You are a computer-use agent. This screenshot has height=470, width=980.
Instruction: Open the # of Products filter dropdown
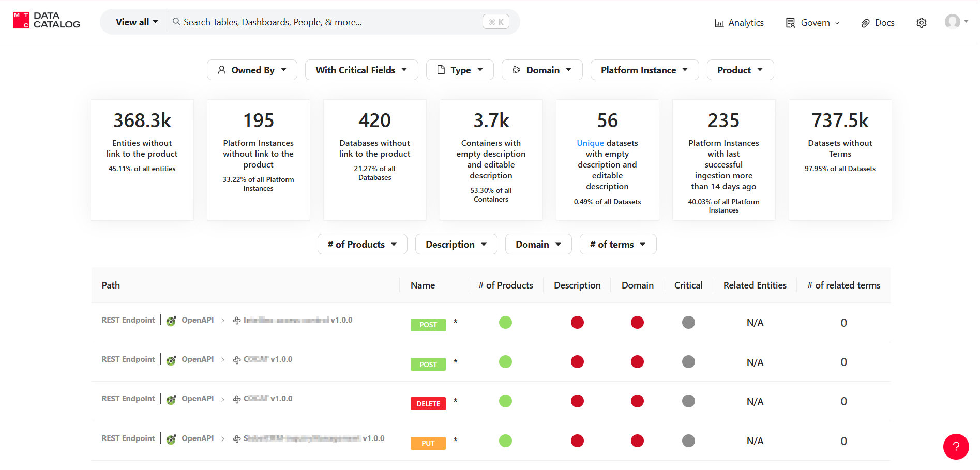tap(362, 244)
